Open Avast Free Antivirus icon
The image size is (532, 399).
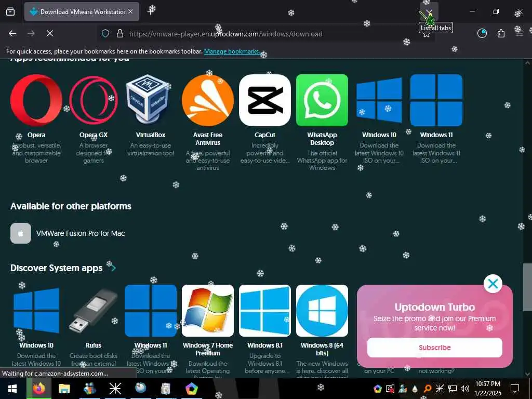208,100
